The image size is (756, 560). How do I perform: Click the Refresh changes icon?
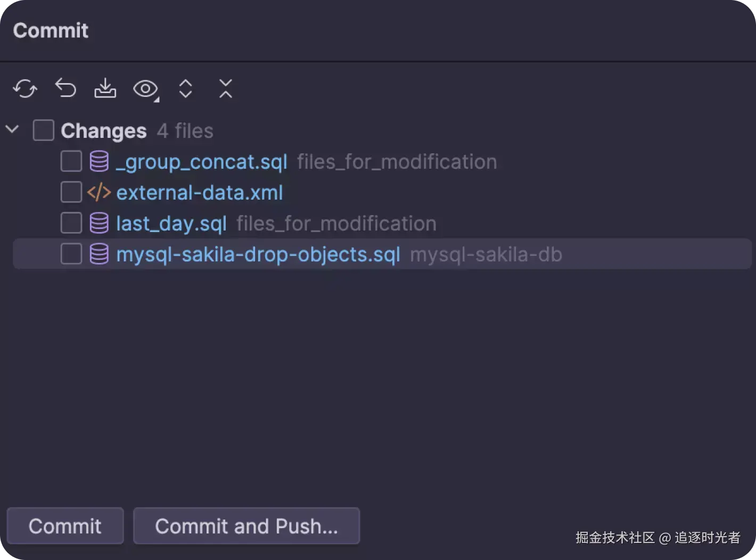(x=25, y=88)
